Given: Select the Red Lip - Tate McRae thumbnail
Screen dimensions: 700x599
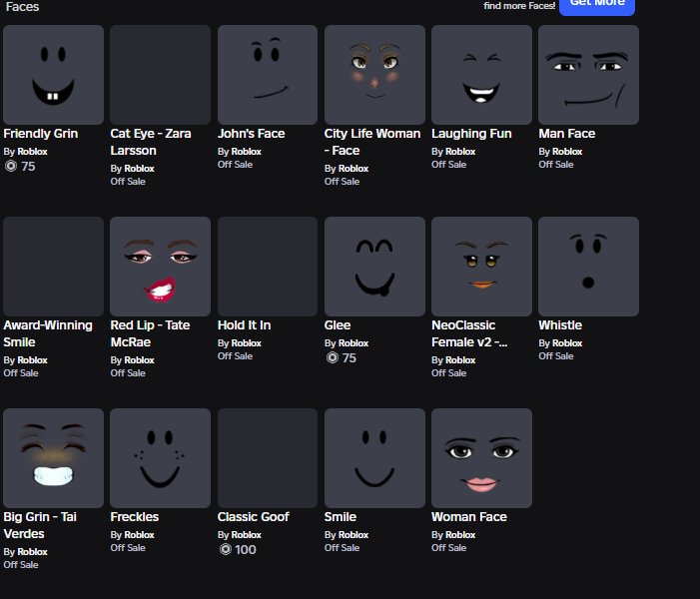Looking at the screenshot, I should [161, 267].
